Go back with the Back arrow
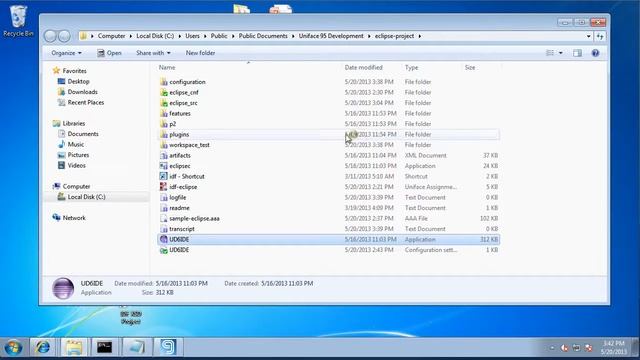 [50, 36]
